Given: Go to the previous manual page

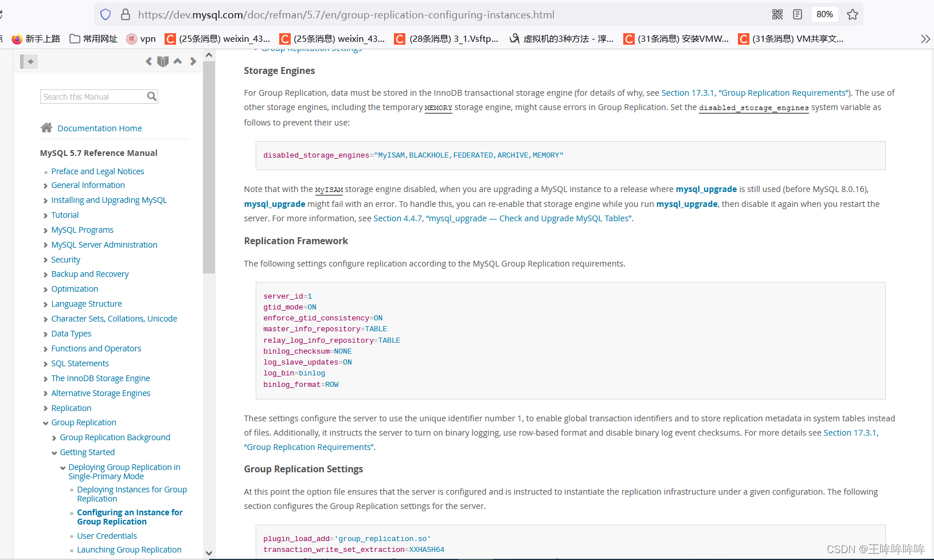Looking at the screenshot, I should point(148,61).
